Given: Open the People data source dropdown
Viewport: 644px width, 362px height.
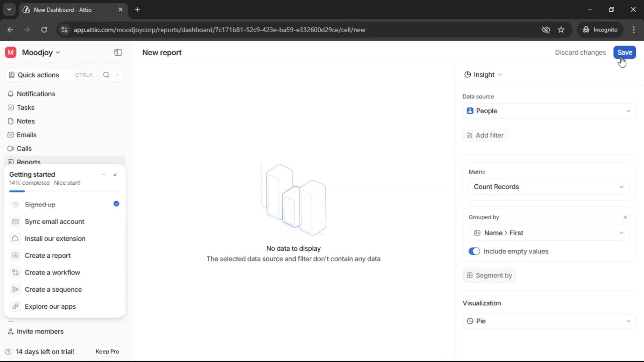Looking at the screenshot, I should tap(549, 111).
